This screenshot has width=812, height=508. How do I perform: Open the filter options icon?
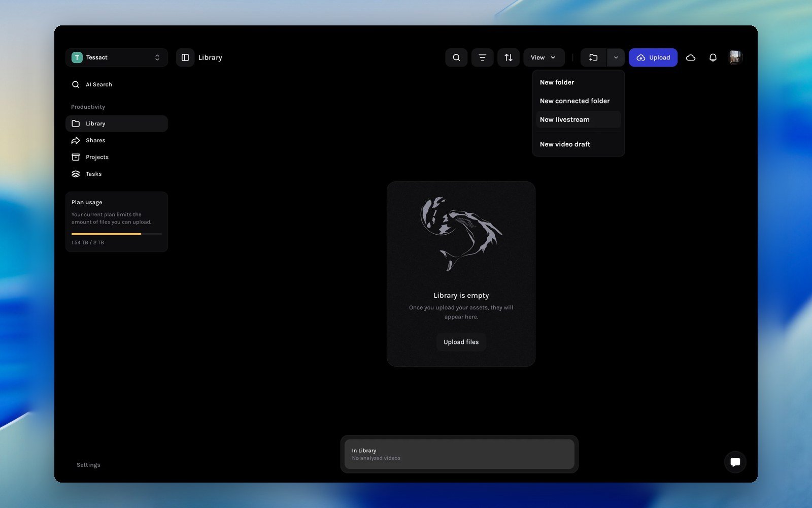[482, 57]
